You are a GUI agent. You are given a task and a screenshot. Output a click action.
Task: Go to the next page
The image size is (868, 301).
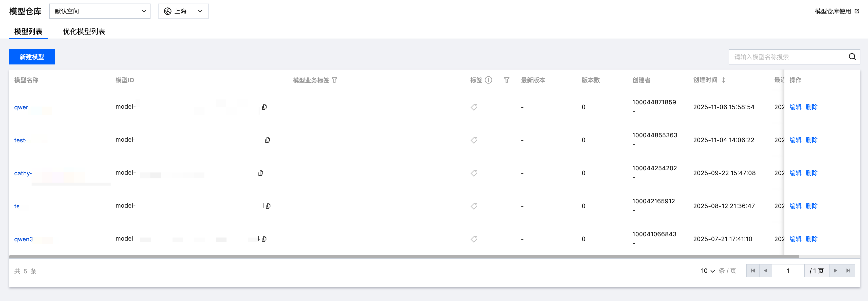click(835, 271)
